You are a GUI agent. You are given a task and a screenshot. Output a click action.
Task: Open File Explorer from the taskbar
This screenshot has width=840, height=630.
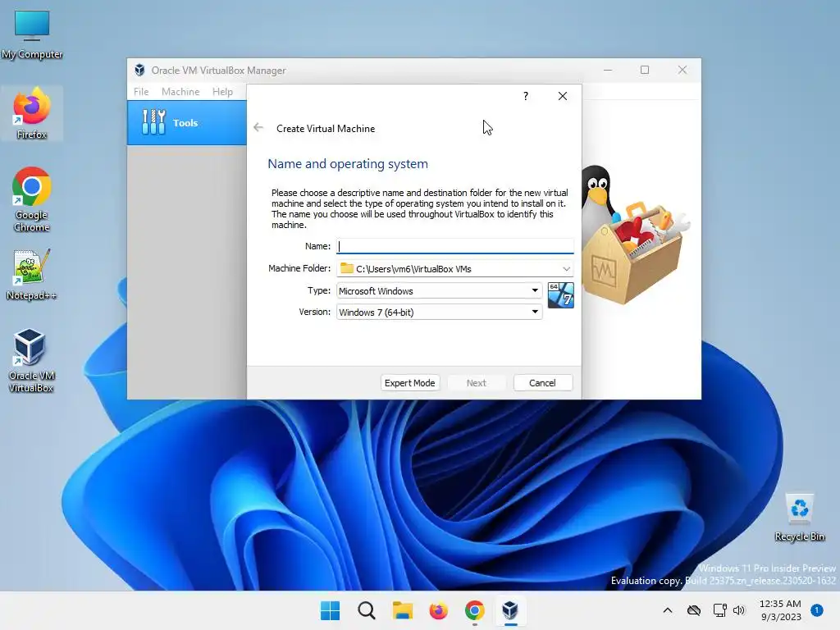coord(402,610)
